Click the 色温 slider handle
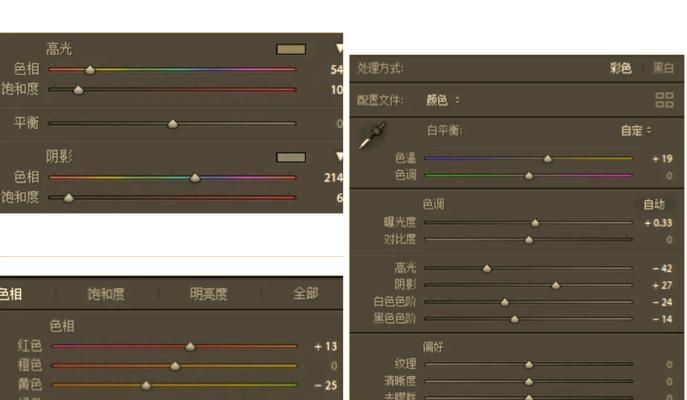This screenshot has width=687, height=400. click(548, 159)
